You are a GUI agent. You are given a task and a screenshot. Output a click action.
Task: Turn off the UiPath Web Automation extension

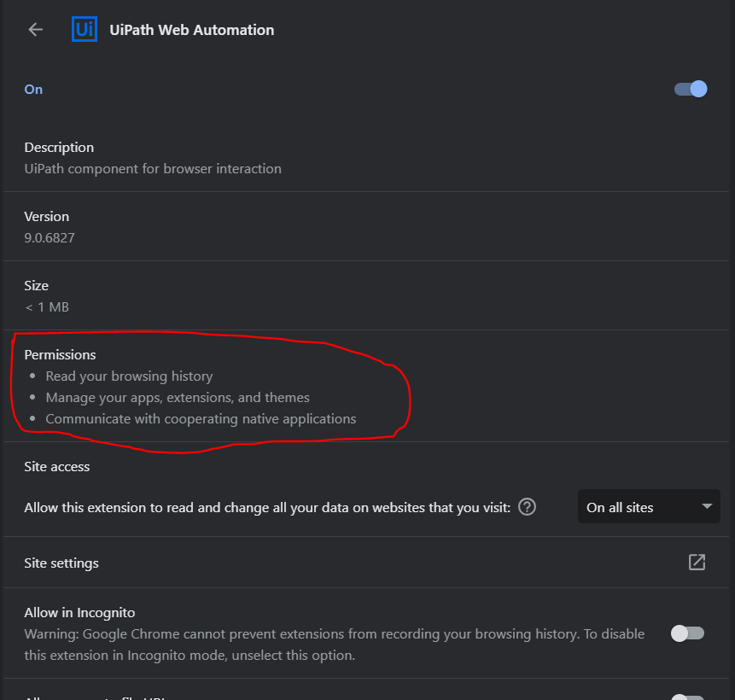(691, 89)
